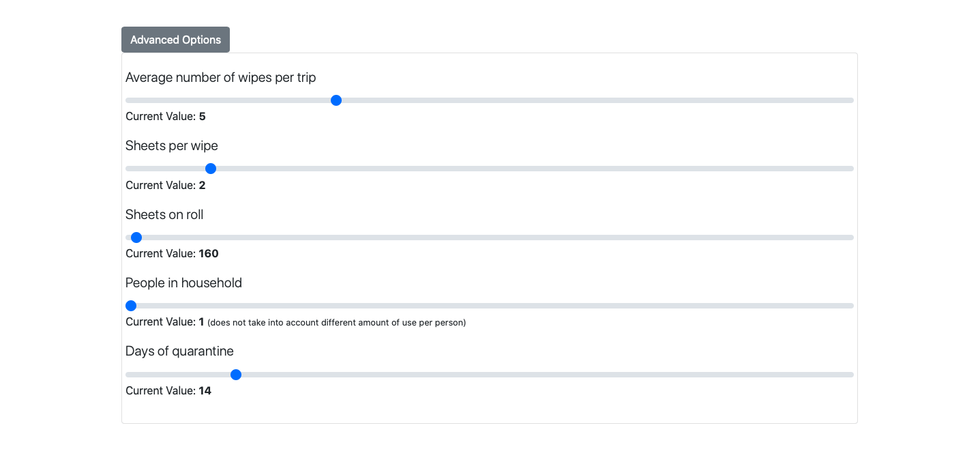Image resolution: width=980 pixels, height=460 pixels.
Task: Click the 'Sheets per wipe' label
Action: (172, 146)
